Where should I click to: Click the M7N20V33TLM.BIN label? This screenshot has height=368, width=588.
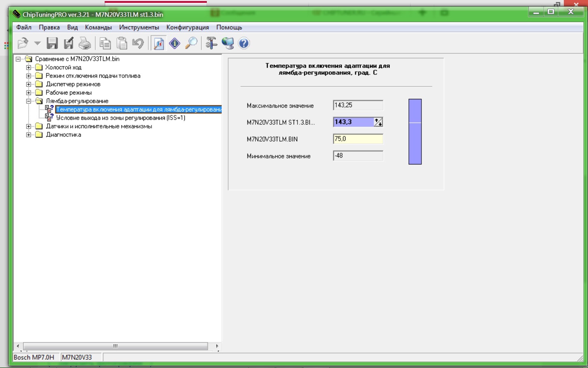272,139
